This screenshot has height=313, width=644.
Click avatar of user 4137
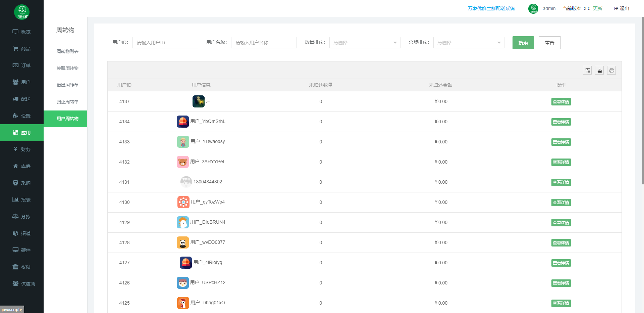coord(199,101)
